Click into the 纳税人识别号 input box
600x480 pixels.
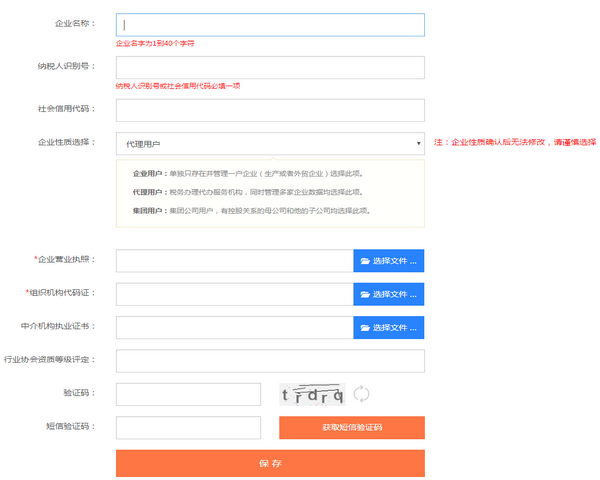(270, 67)
